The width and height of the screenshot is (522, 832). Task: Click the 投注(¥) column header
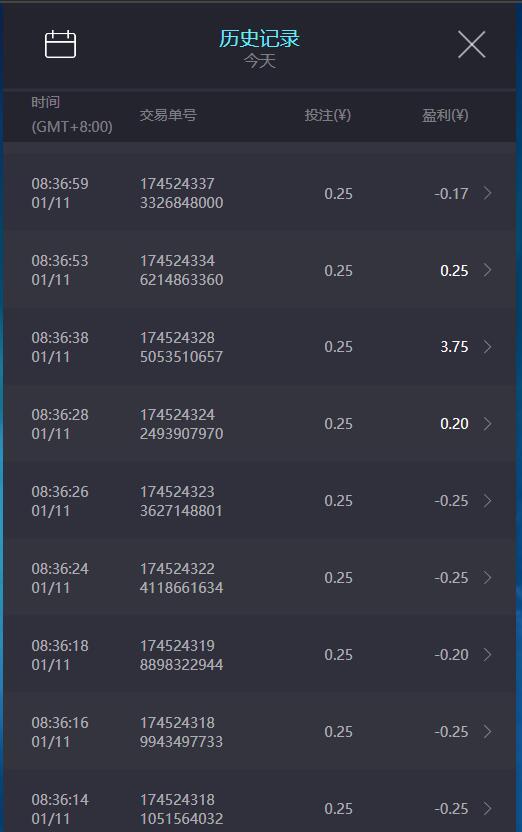coord(328,115)
